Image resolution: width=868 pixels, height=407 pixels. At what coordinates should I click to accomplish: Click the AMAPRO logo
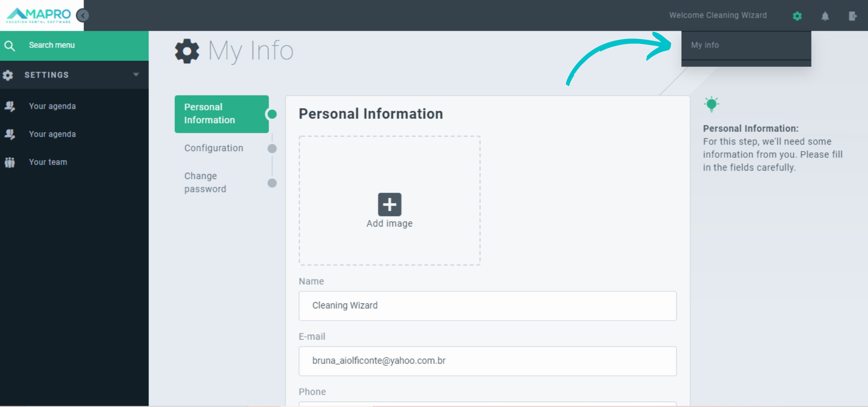click(39, 15)
